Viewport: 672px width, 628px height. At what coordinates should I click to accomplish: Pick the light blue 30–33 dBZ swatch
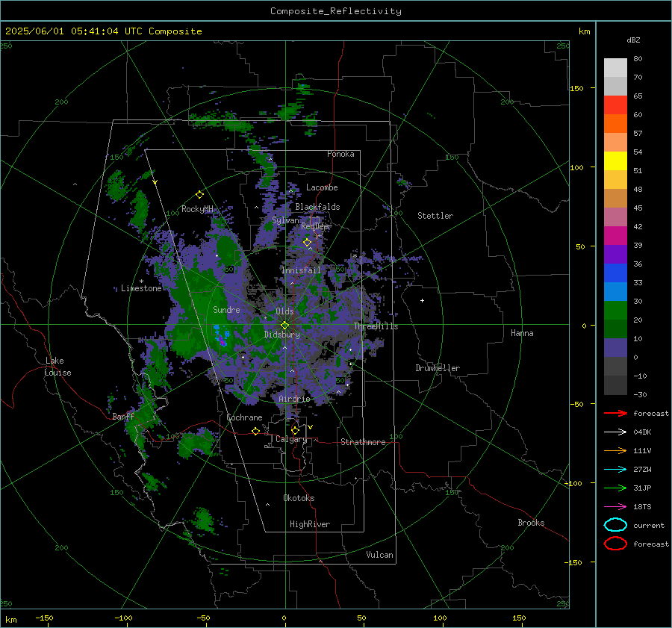(615, 292)
